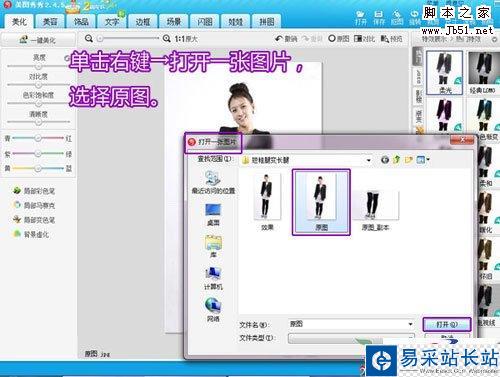Toggle the 对比 compare view
The height and width of the screenshot is (377, 500).
coord(364,39)
